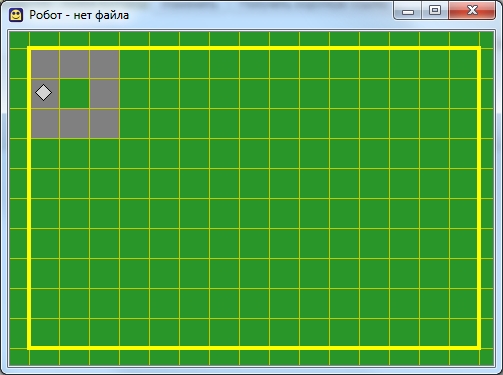503x375 pixels.
Task: Select the lower-right gray cell of painted block
Action: tap(104, 123)
